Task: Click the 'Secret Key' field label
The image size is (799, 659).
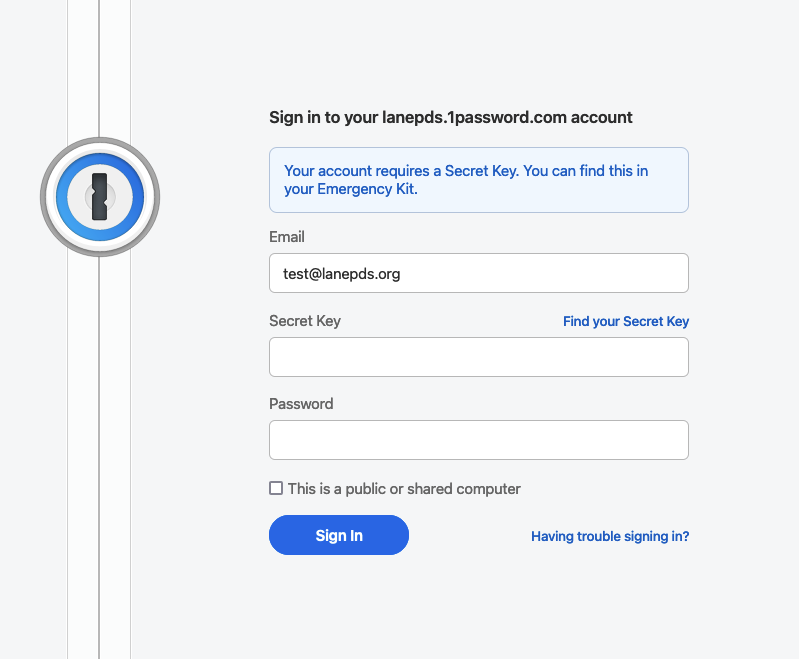Action: coord(305,321)
